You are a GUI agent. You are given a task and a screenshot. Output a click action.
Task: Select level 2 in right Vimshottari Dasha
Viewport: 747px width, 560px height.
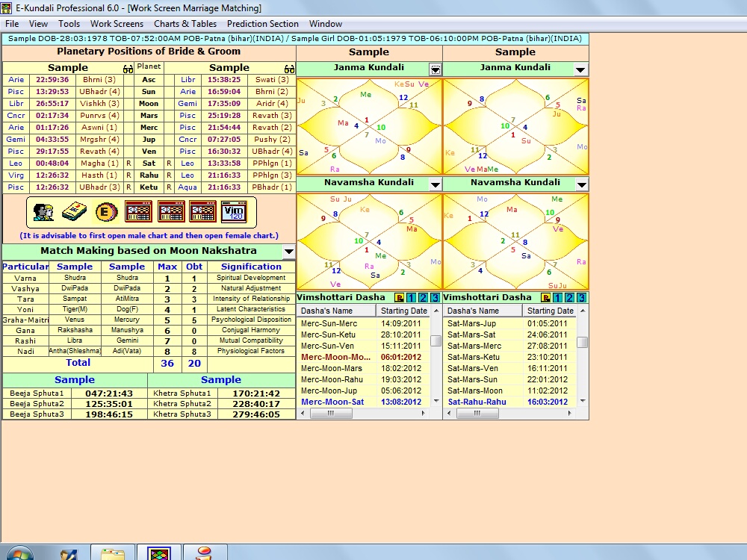[x=569, y=298]
